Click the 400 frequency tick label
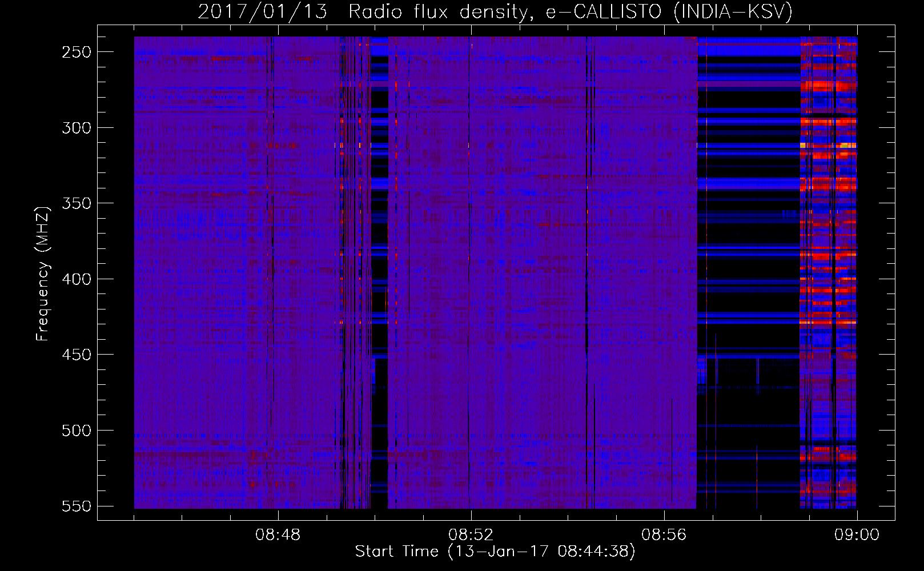Image resolution: width=924 pixels, height=571 pixels. [x=77, y=279]
